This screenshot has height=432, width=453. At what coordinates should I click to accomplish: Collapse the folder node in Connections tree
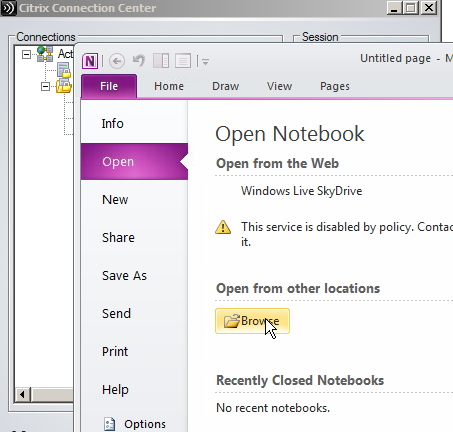tap(45, 87)
